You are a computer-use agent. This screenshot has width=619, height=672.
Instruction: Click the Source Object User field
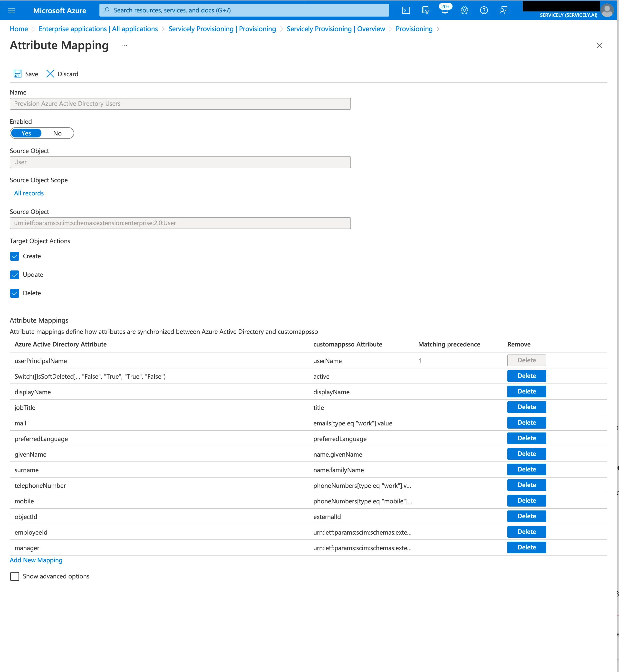(x=180, y=162)
